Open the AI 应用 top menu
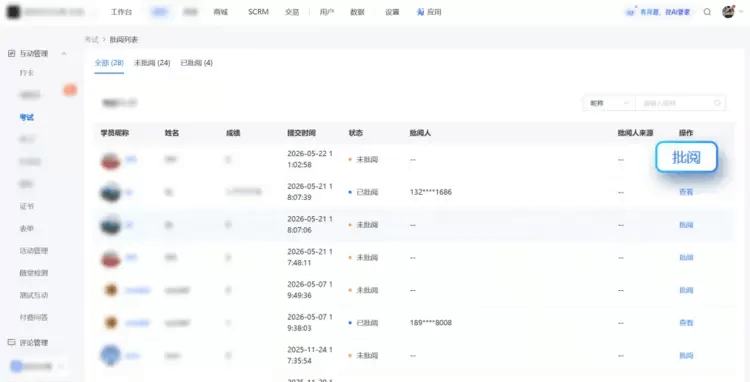 (x=429, y=12)
